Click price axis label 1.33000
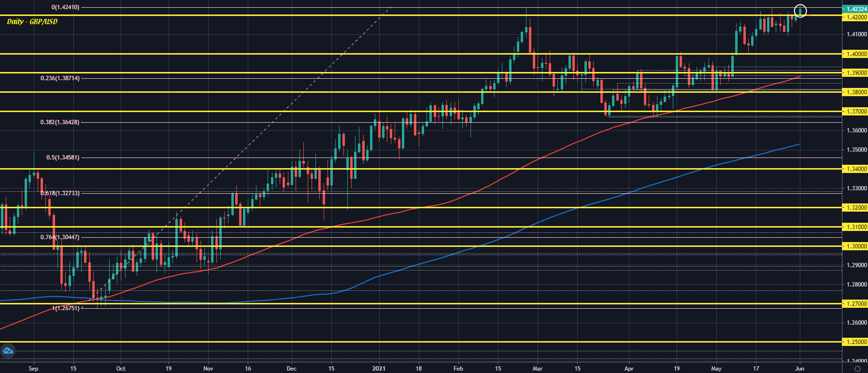The width and height of the screenshot is (868, 373). [x=857, y=188]
